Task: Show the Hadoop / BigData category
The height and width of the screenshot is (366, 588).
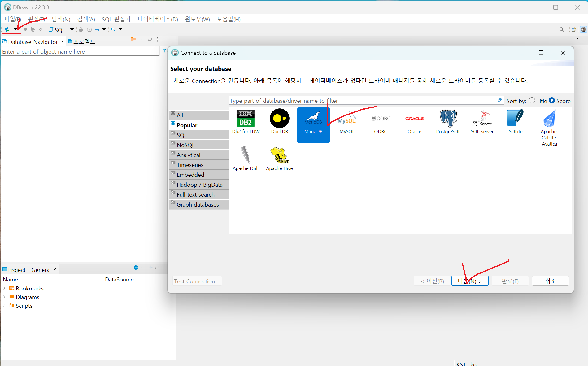Action: click(199, 185)
